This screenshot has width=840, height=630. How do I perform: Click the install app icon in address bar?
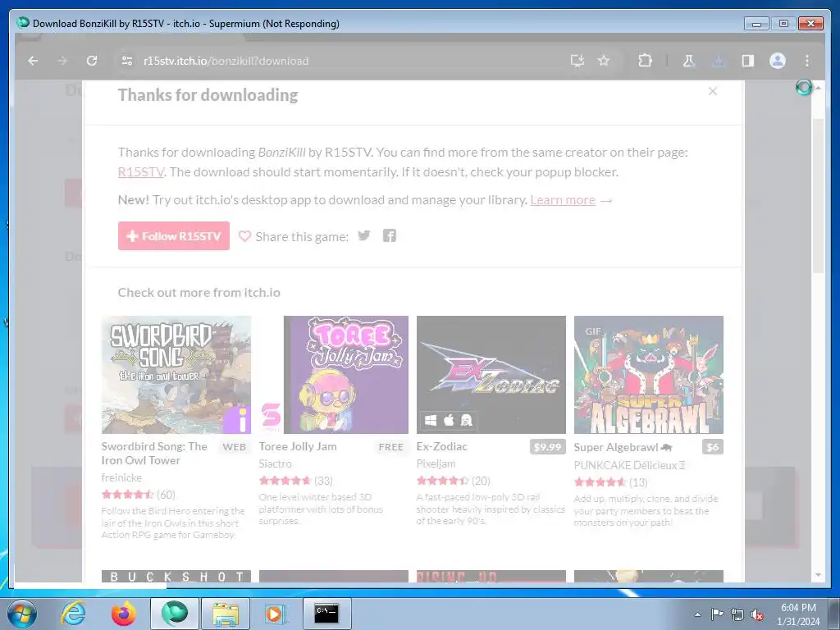[x=577, y=61]
